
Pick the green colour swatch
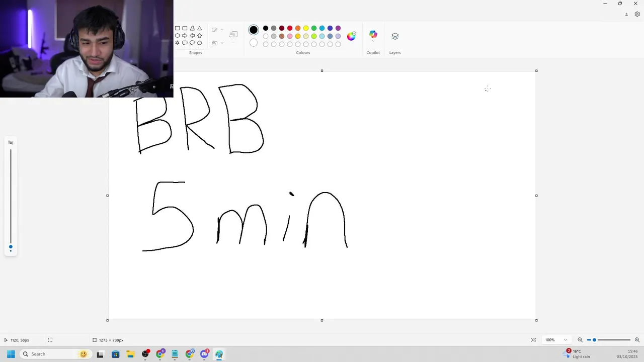coord(314,28)
